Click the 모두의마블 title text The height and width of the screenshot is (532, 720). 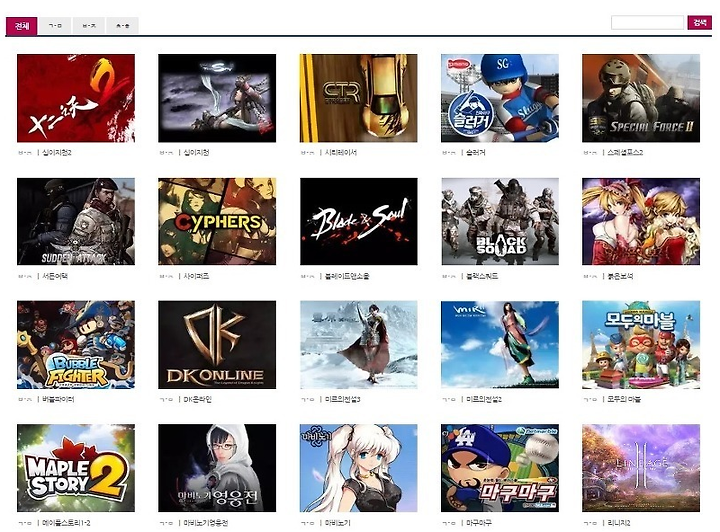[624, 399]
